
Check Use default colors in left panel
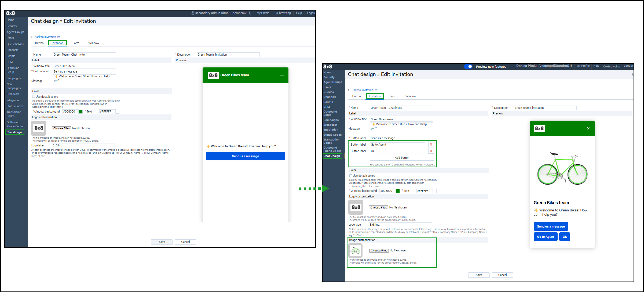[x=34, y=97]
